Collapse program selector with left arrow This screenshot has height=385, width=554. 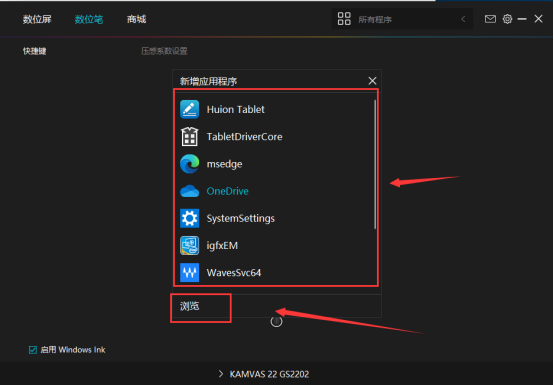click(463, 19)
